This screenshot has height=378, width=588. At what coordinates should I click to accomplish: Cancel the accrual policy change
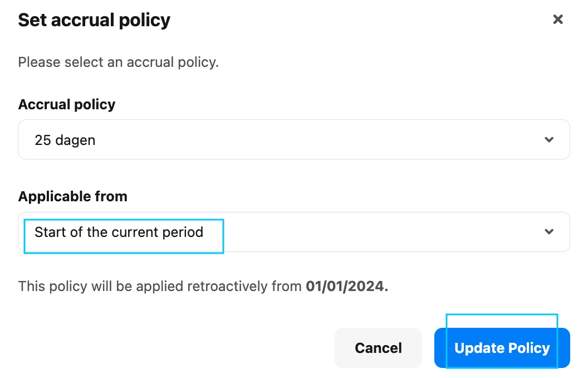[378, 348]
